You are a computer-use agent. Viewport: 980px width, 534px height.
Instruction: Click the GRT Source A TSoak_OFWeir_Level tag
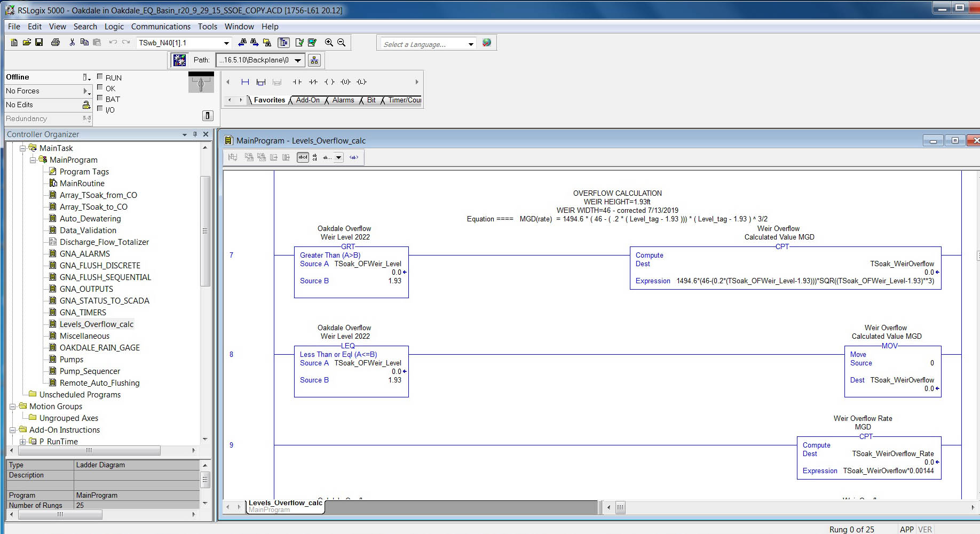pyautogui.click(x=368, y=264)
